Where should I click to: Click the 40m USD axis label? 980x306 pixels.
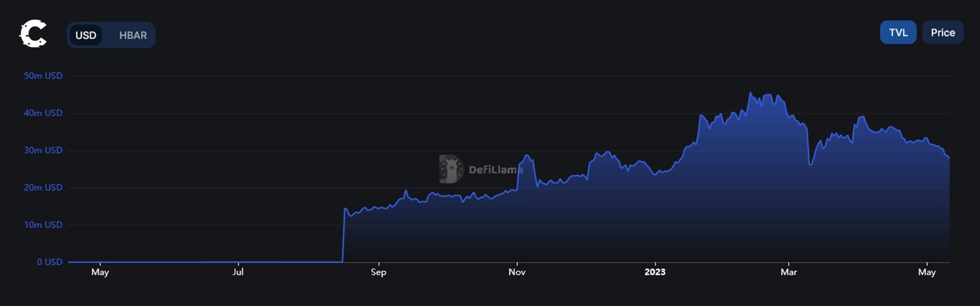[x=43, y=113]
